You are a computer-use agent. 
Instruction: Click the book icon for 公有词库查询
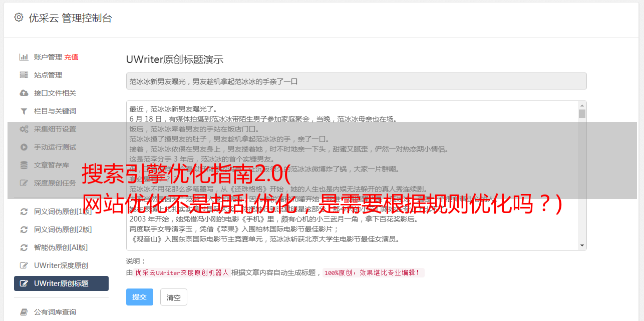[x=24, y=312]
